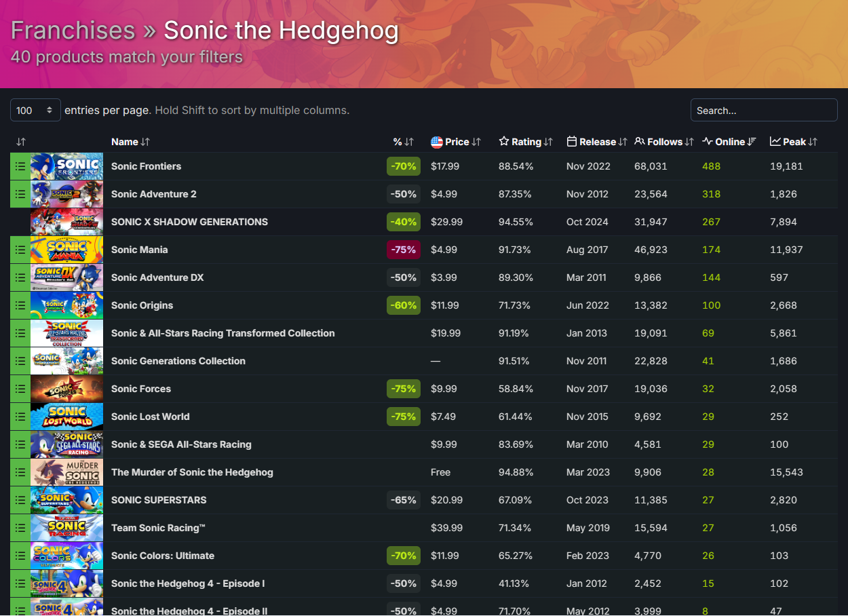The width and height of the screenshot is (848, 616).
Task: Open the Franchises breadcrumb link
Action: [73, 31]
